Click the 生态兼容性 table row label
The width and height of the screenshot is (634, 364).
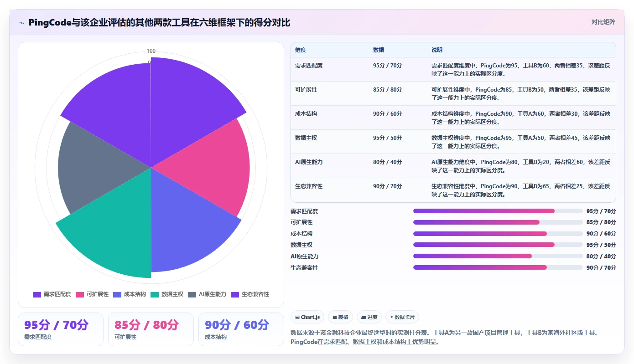click(309, 186)
